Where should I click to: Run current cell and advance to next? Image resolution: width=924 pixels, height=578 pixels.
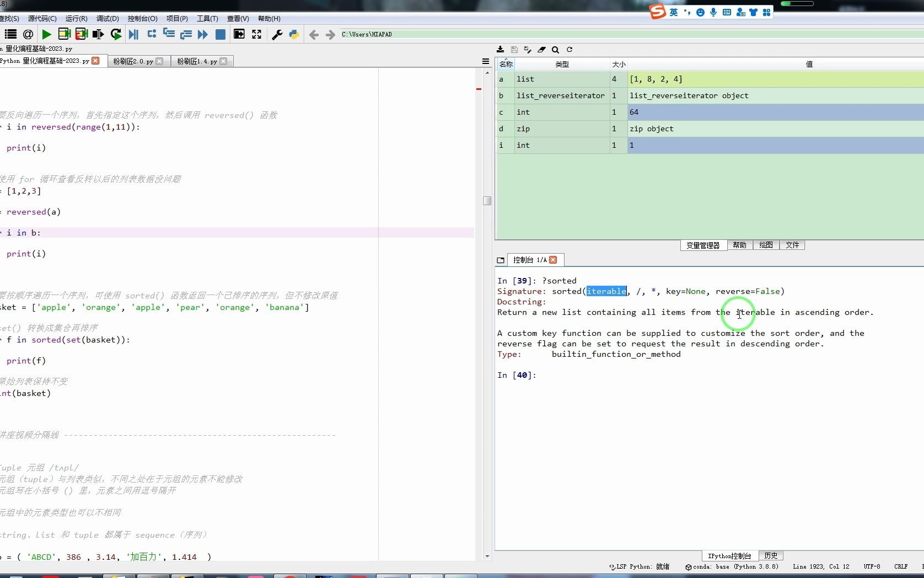[82, 34]
